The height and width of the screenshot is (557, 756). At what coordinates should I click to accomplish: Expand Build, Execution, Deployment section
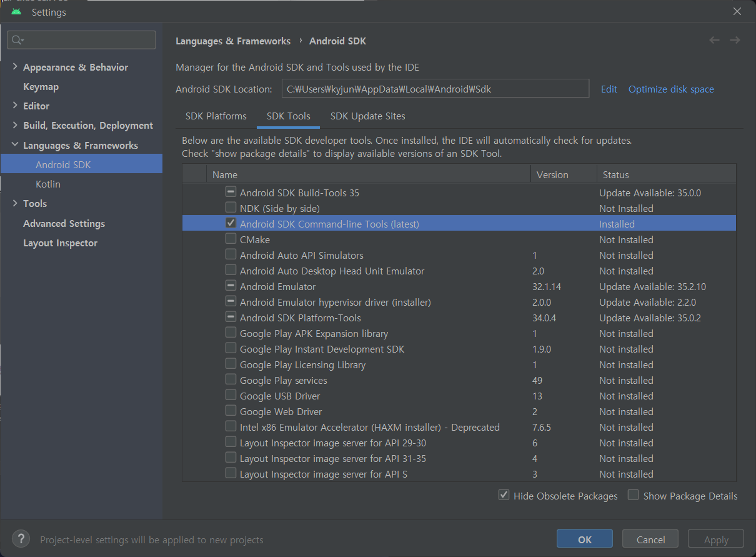pyautogui.click(x=15, y=125)
